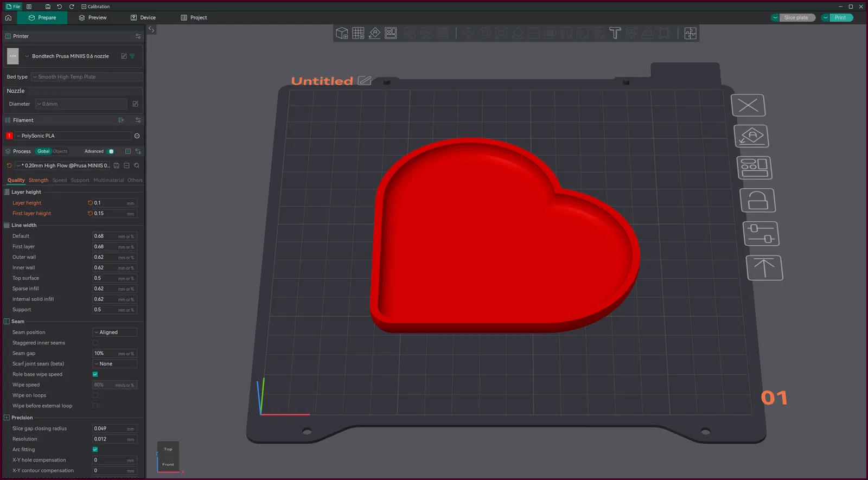Open filament settings sliders icon
The width and height of the screenshot is (868, 480).
click(138, 120)
